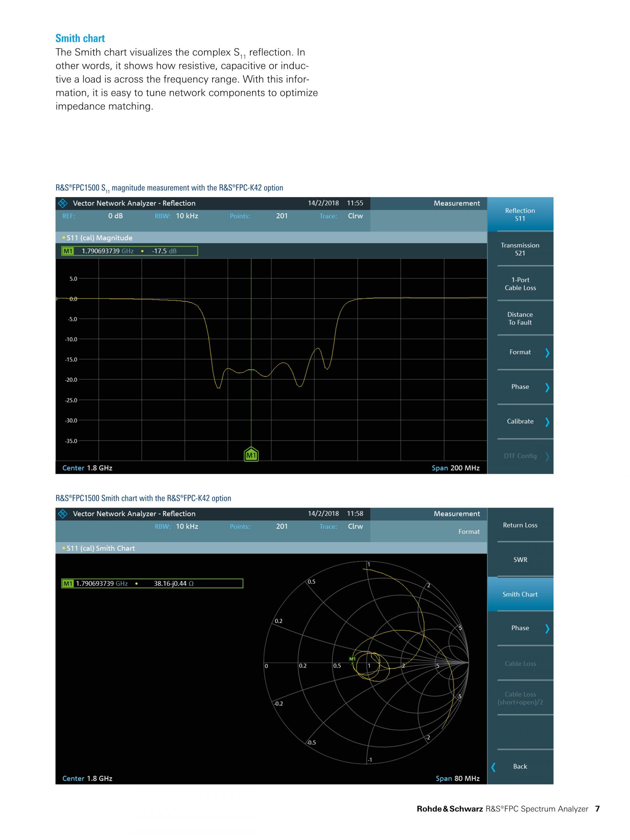Click the Span 80 MHz label
The width and height of the screenshot is (630, 840).
tap(458, 779)
